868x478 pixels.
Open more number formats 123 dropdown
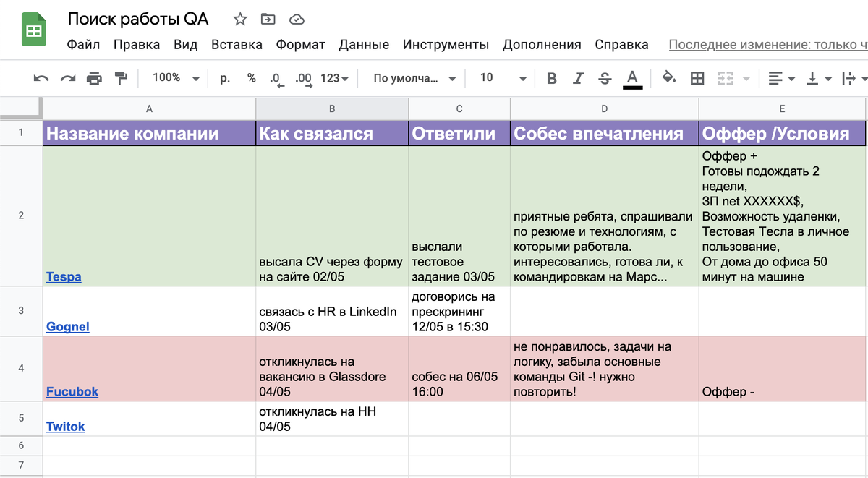[334, 78]
